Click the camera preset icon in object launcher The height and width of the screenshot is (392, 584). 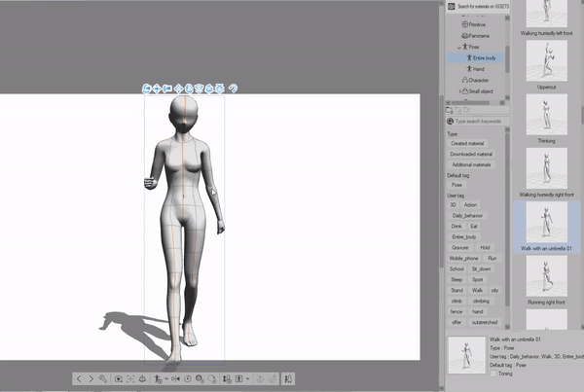119,379
